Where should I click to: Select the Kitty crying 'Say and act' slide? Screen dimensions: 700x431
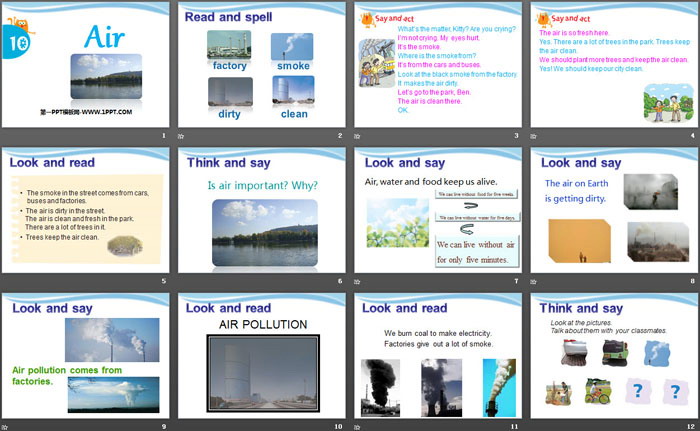click(x=438, y=65)
